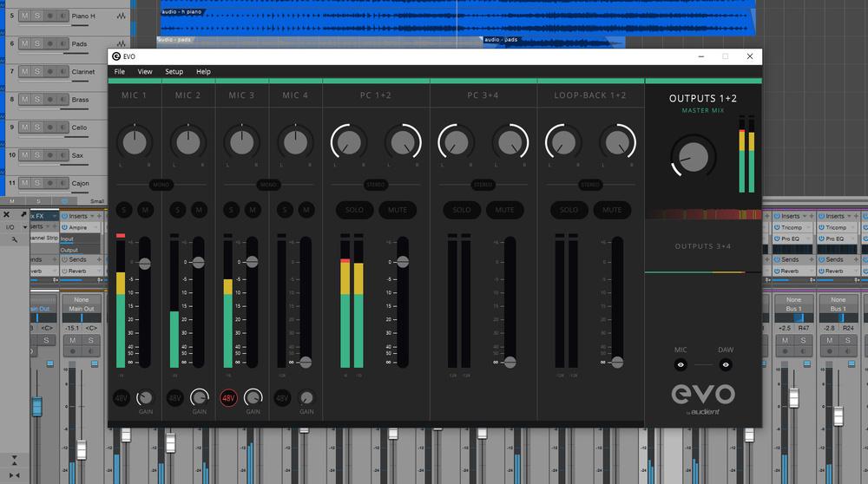Viewport: 868px width, 484px height.
Task: Click Reverb send power icon on Main Out channel
Action: (x=65, y=271)
